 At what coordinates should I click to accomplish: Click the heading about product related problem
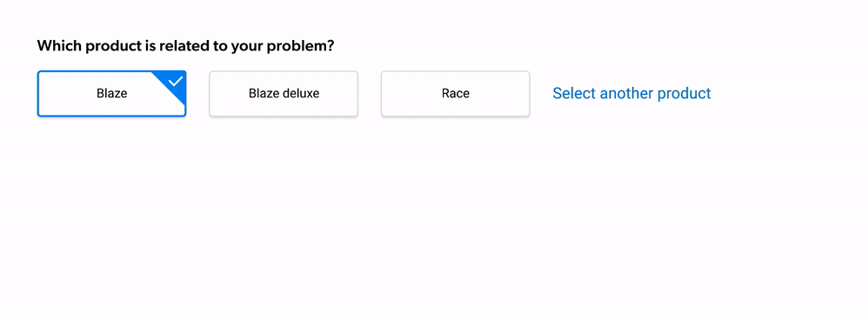[185, 46]
